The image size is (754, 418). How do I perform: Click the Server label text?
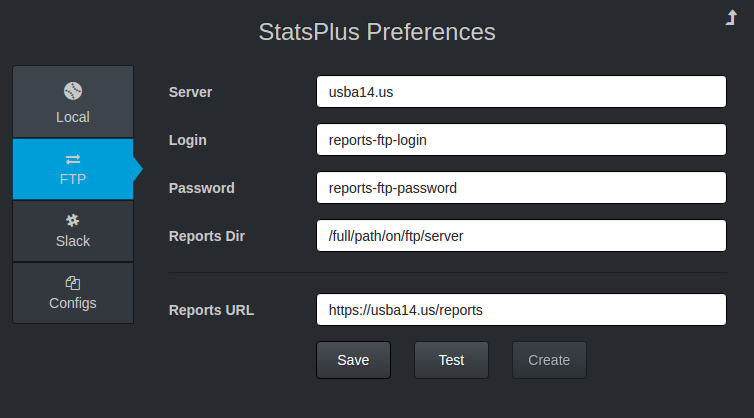pyautogui.click(x=190, y=92)
